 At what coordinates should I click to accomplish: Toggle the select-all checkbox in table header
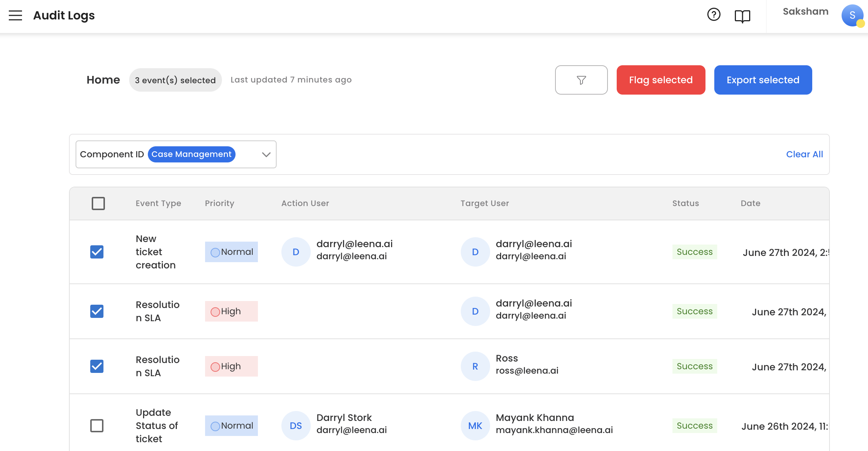(98, 203)
